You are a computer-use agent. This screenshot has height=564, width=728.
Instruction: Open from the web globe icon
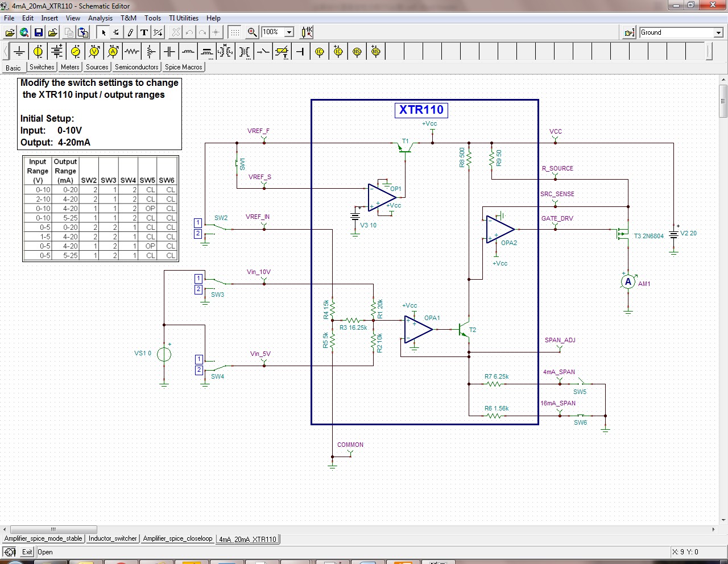(24, 32)
